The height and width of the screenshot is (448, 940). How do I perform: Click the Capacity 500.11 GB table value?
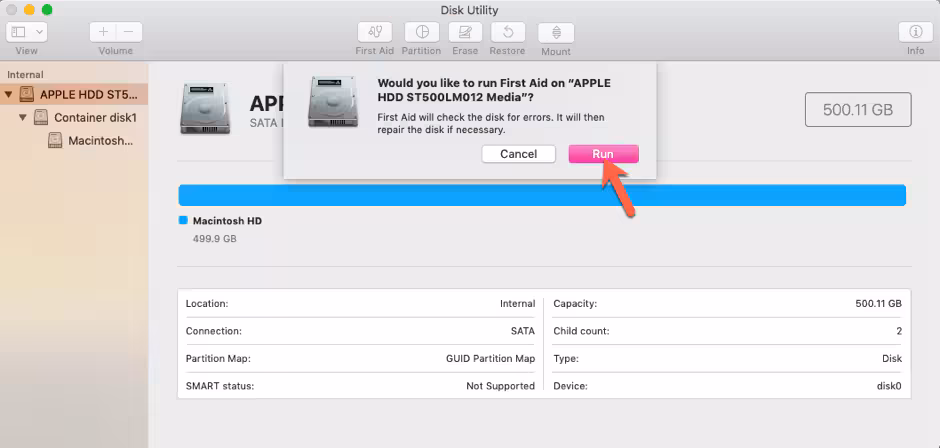click(878, 303)
